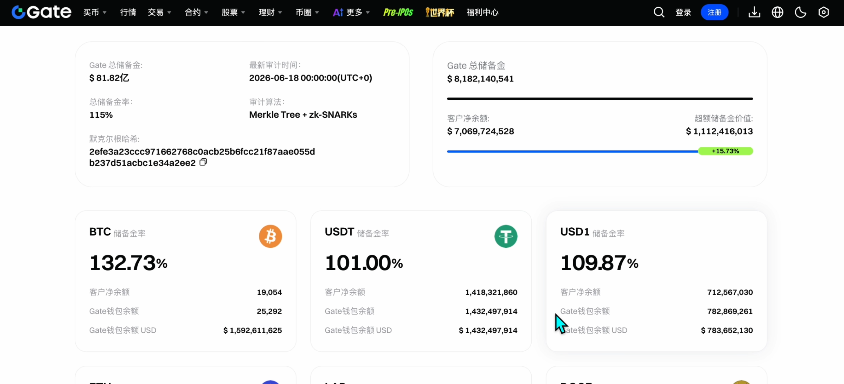Click the blue customer balance progress bar
This screenshot has height=384, width=844.
click(572, 151)
